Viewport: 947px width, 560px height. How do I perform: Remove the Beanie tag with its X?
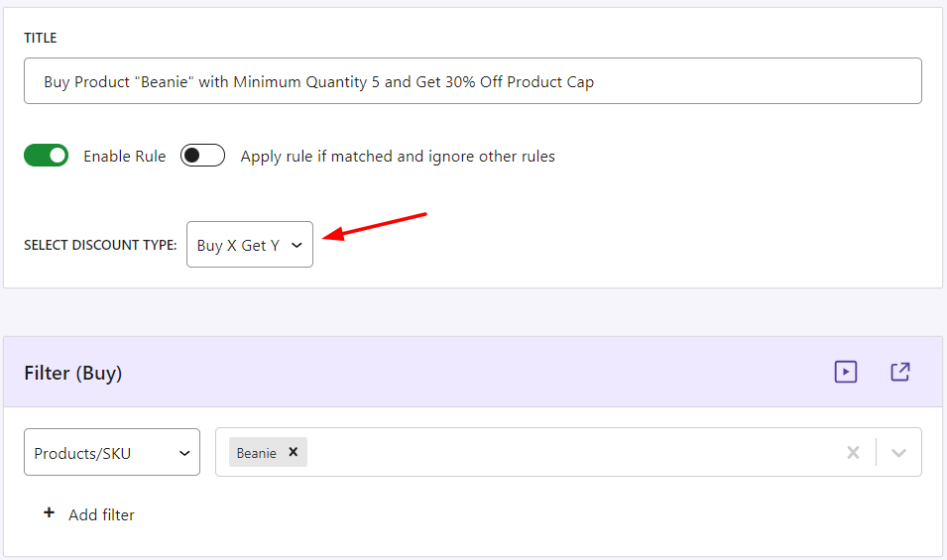[294, 452]
